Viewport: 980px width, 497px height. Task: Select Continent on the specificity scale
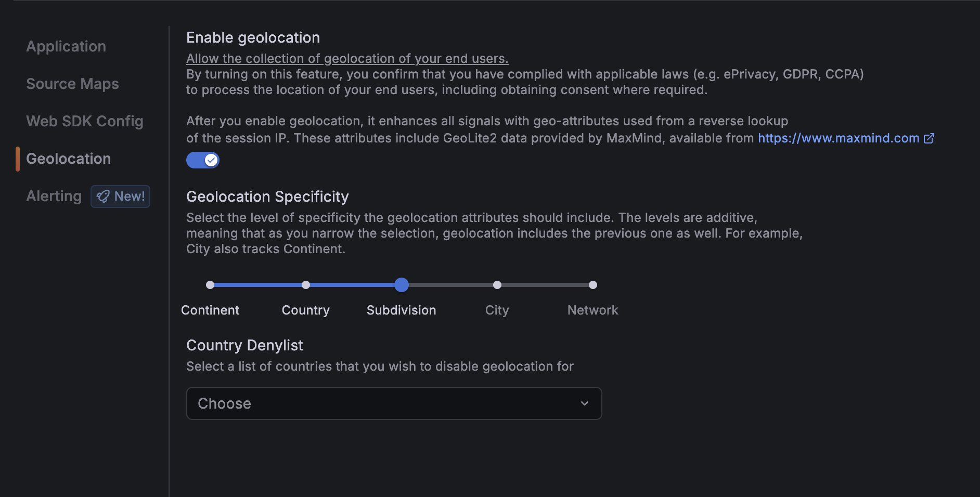pyautogui.click(x=210, y=285)
